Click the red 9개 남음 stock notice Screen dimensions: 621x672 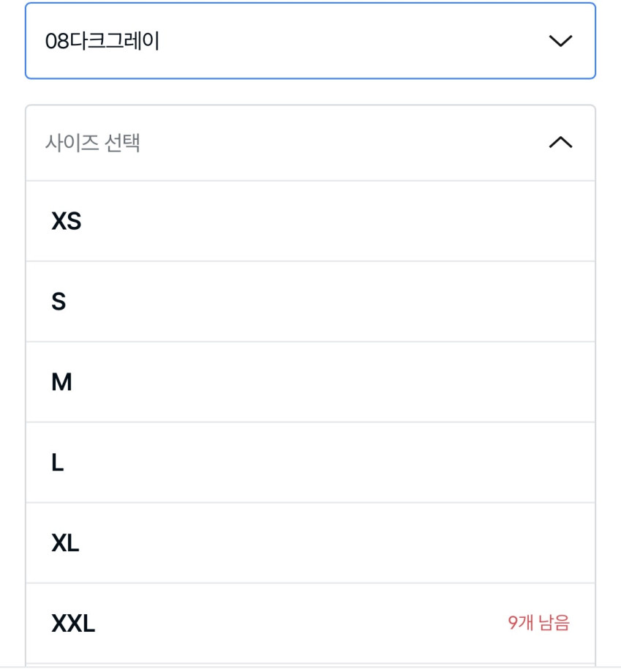tap(538, 624)
